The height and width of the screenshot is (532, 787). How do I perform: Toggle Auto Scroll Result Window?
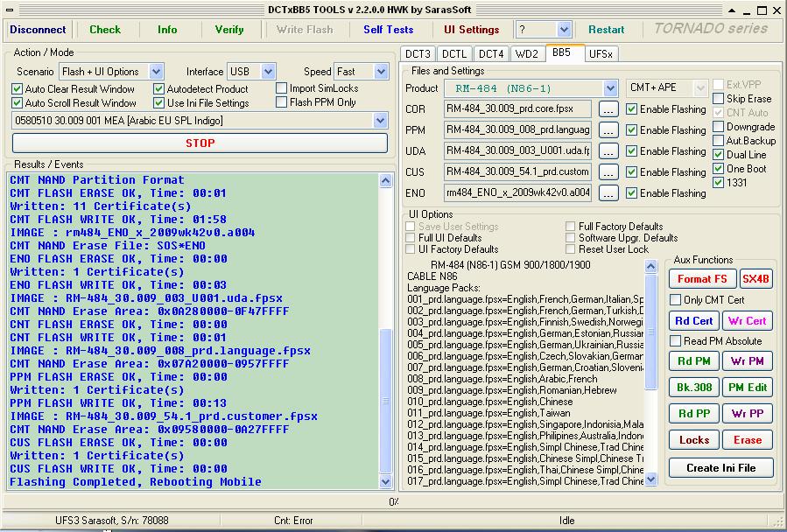pyautogui.click(x=17, y=103)
